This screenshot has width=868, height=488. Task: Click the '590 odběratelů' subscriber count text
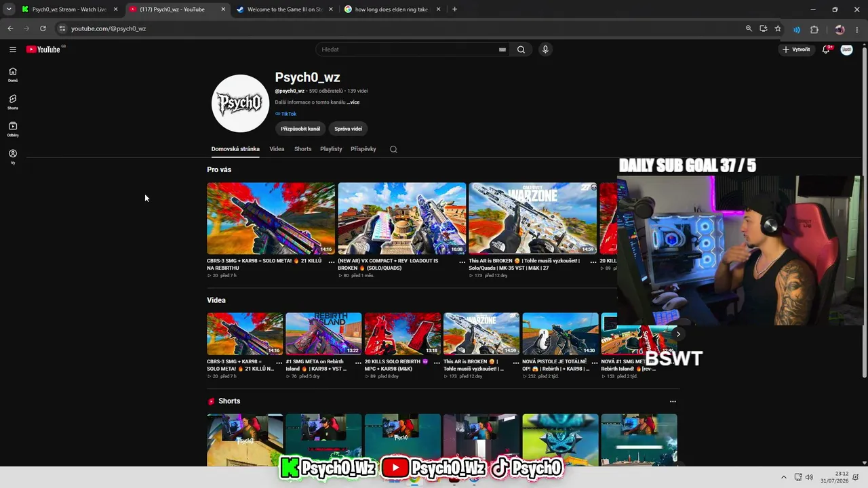coord(326,91)
